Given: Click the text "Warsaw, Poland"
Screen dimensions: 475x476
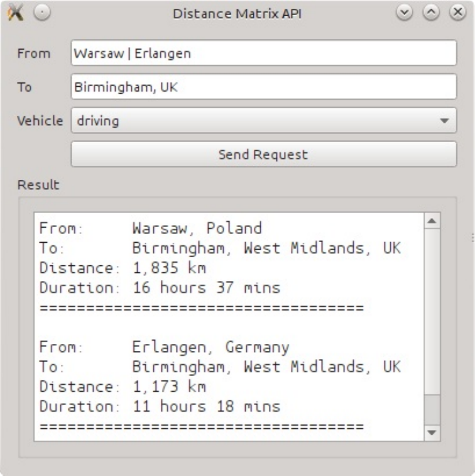Looking at the screenshot, I should 197,228.
